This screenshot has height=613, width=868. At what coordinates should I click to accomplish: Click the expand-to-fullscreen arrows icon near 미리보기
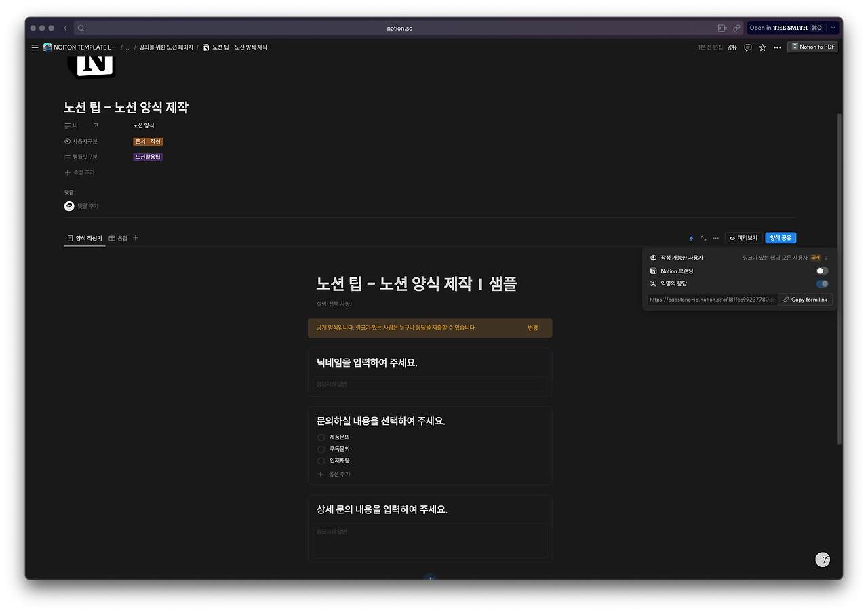(703, 238)
